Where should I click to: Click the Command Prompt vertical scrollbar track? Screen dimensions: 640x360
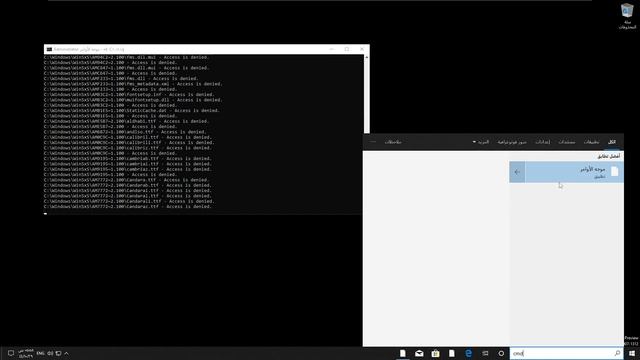367,96
